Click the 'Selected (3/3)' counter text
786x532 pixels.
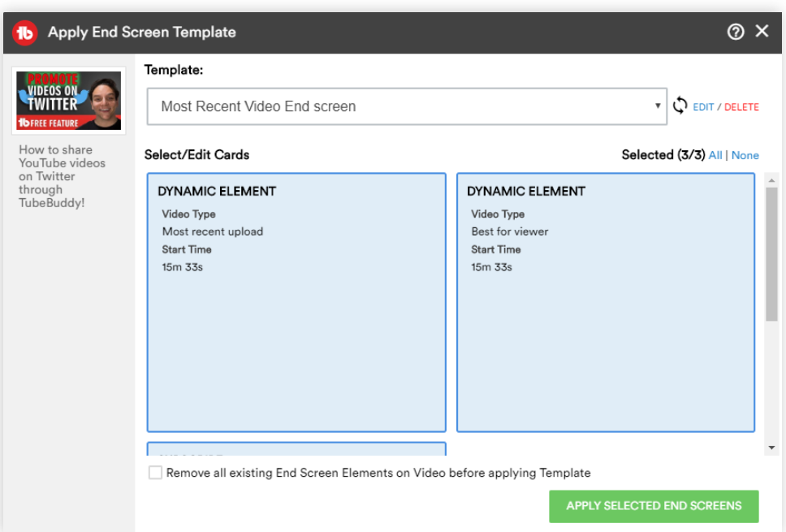pyautogui.click(x=663, y=155)
